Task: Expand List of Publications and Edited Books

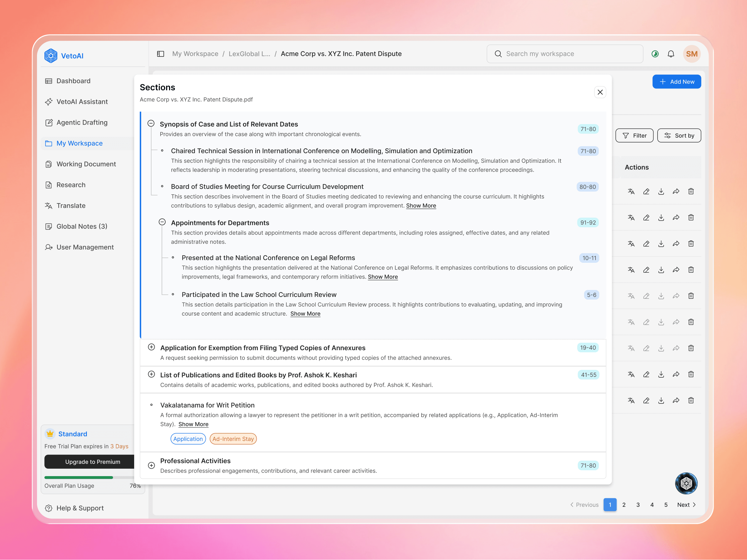Action: (151, 374)
